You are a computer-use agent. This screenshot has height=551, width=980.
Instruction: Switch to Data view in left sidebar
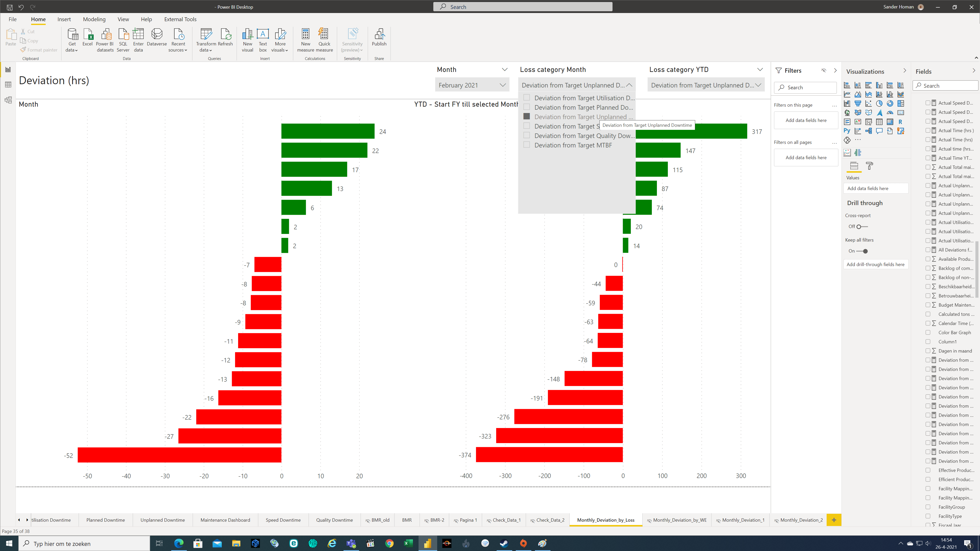8,84
